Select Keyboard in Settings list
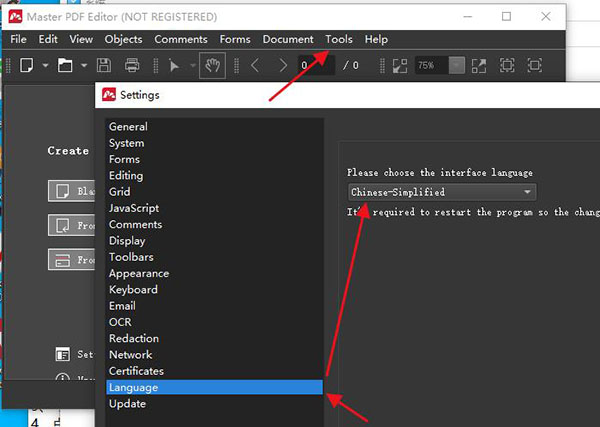Image resolution: width=600 pixels, height=427 pixels. pyautogui.click(x=215, y=290)
